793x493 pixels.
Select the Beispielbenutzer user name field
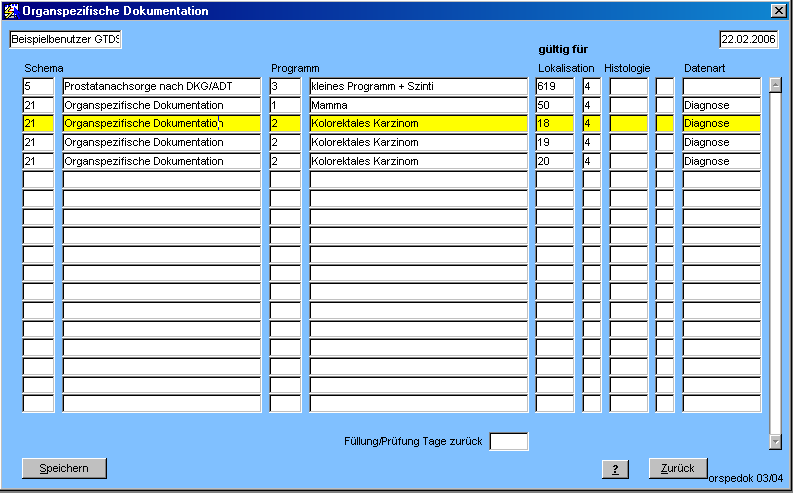click(x=65, y=40)
